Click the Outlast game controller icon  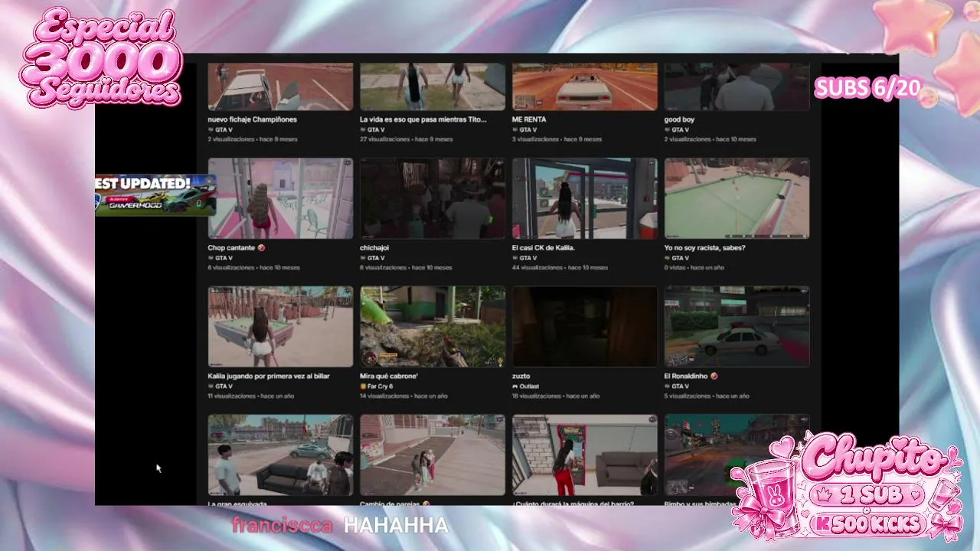click(x=515, y=386)
